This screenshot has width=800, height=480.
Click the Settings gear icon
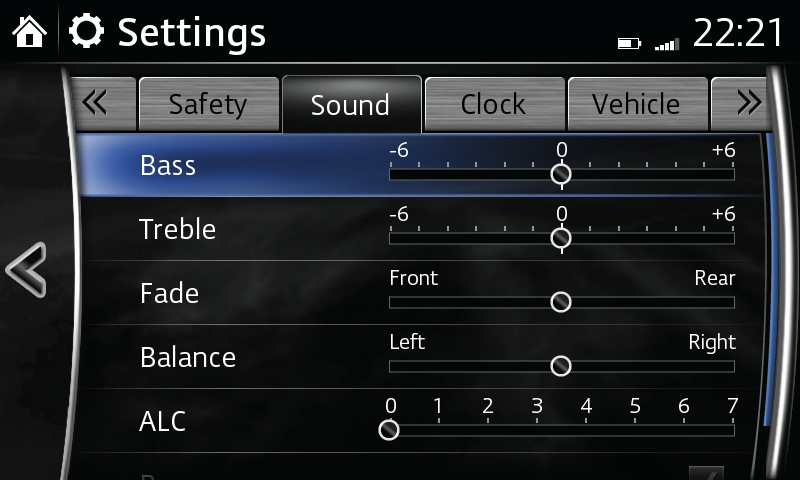pos(87,32)
